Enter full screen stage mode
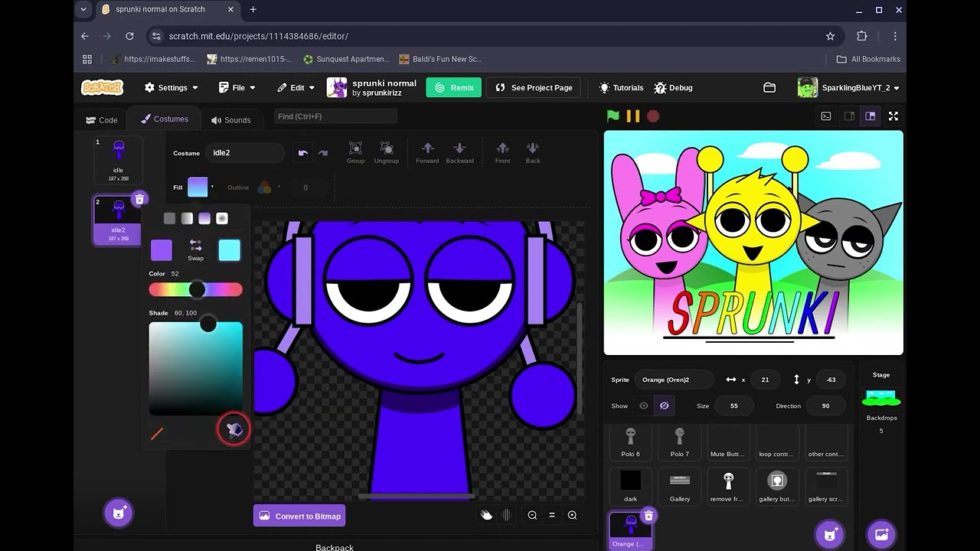The image size is (980, 551). (x=893, y=116)
